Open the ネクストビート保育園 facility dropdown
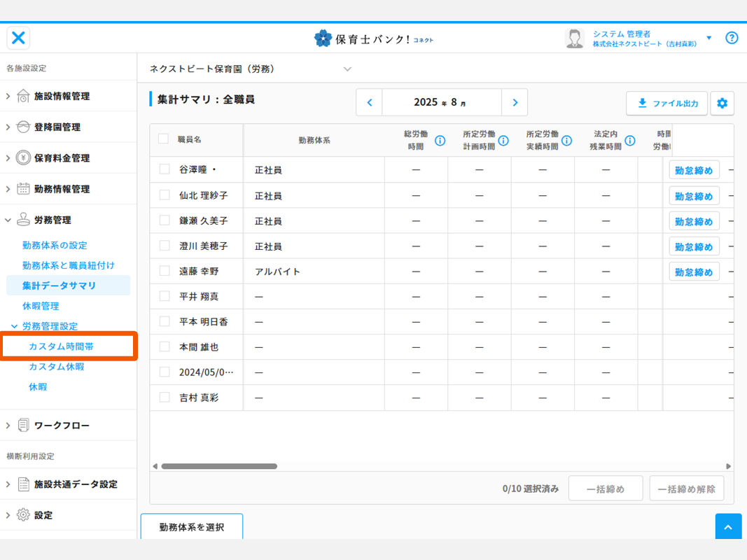747x560 pixels. coord(347,69)
